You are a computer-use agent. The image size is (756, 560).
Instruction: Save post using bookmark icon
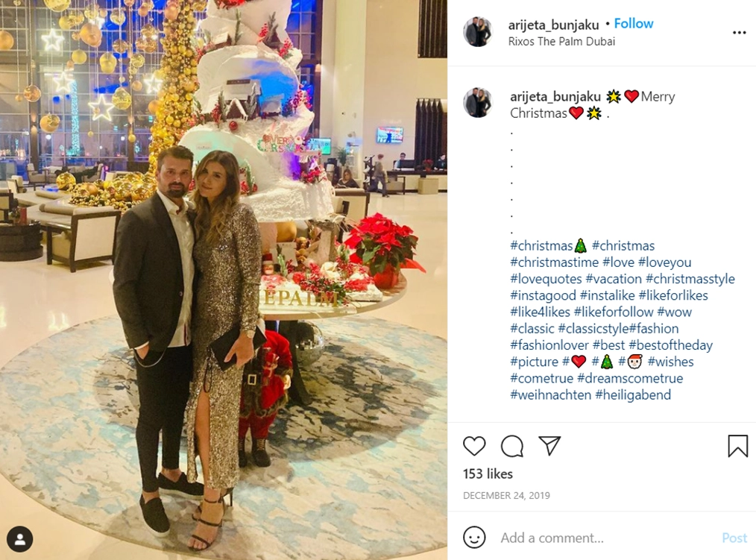pos(737,446)
